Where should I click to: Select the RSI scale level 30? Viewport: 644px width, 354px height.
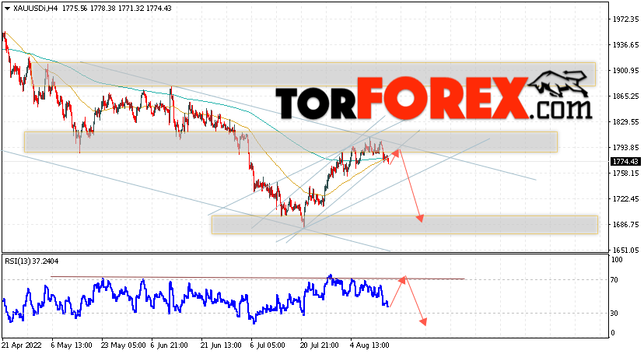[614, 314]
